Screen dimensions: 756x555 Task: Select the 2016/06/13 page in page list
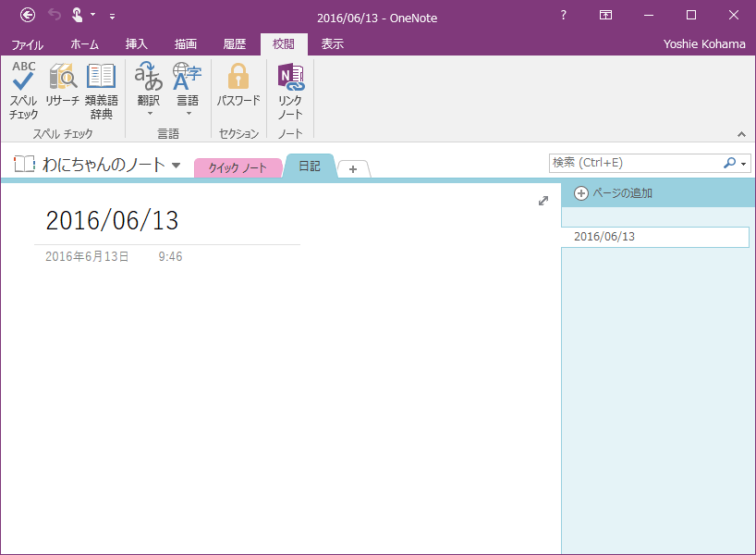click(654, 237)
